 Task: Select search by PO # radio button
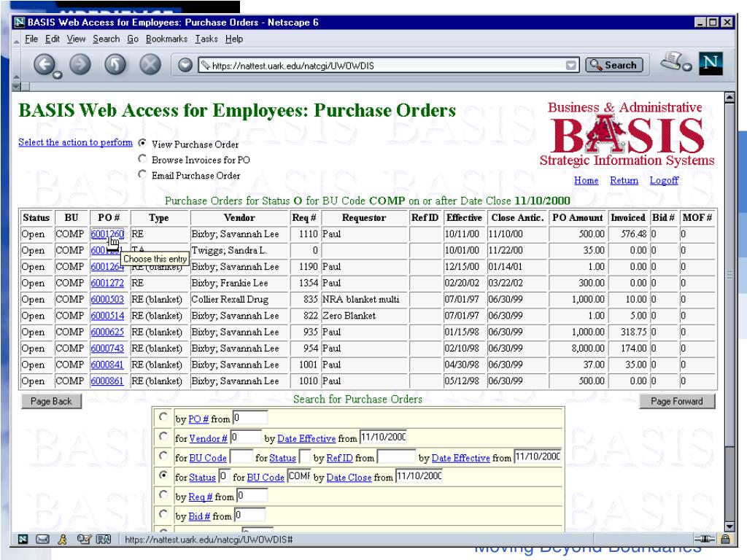(x=163, y=416)
